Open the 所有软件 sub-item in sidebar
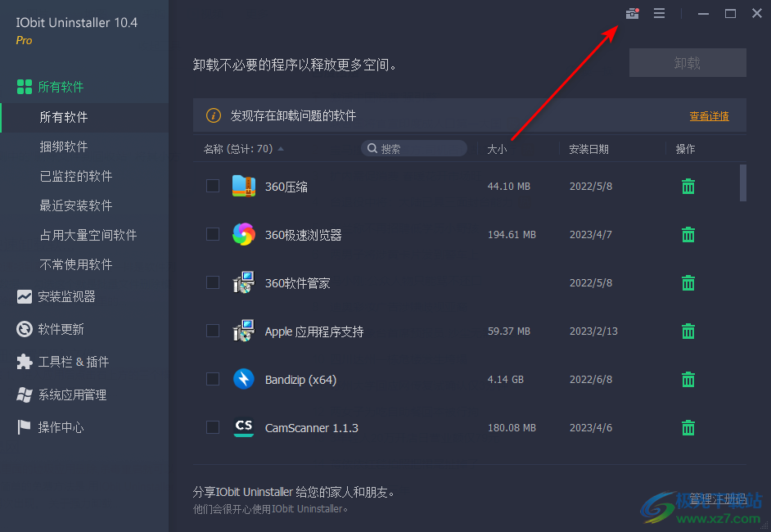 [x=84, y=118]
